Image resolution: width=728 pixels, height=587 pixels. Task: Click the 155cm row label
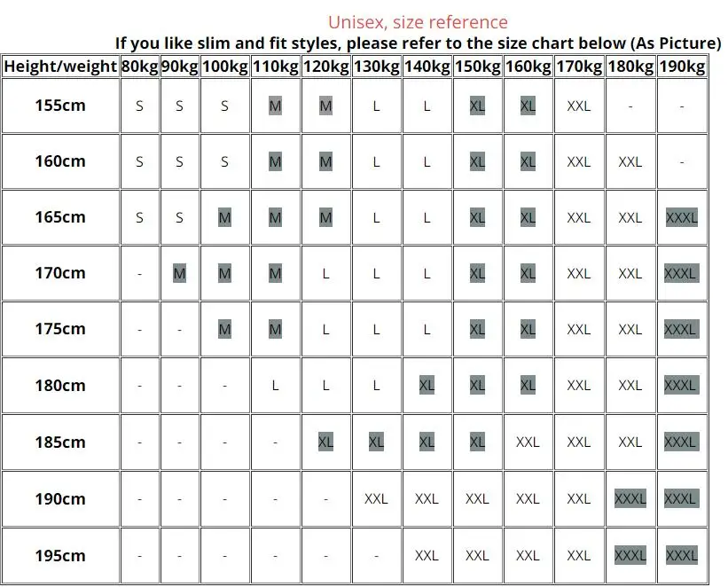coord(60,106)
